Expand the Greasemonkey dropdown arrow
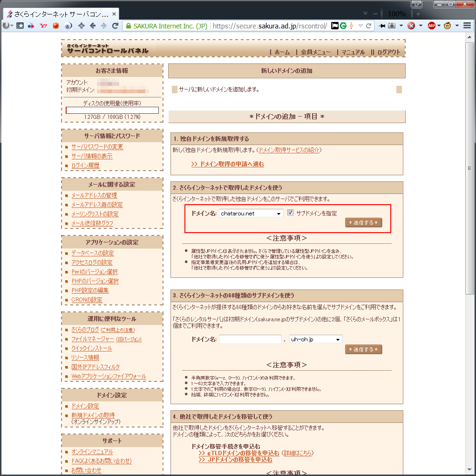 pos(457,26)
